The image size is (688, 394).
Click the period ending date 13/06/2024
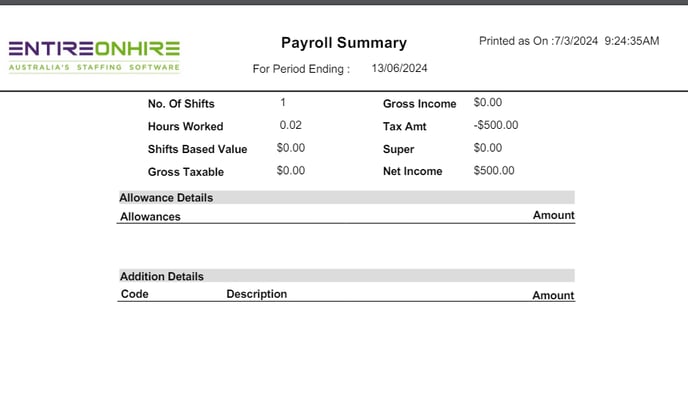pyautogui.click(x=399, y=68)
